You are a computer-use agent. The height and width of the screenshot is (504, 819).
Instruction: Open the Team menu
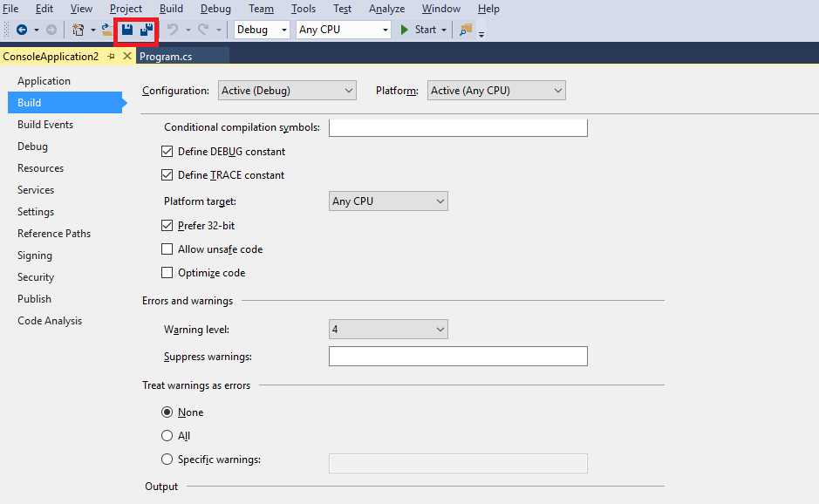[261, 9]
